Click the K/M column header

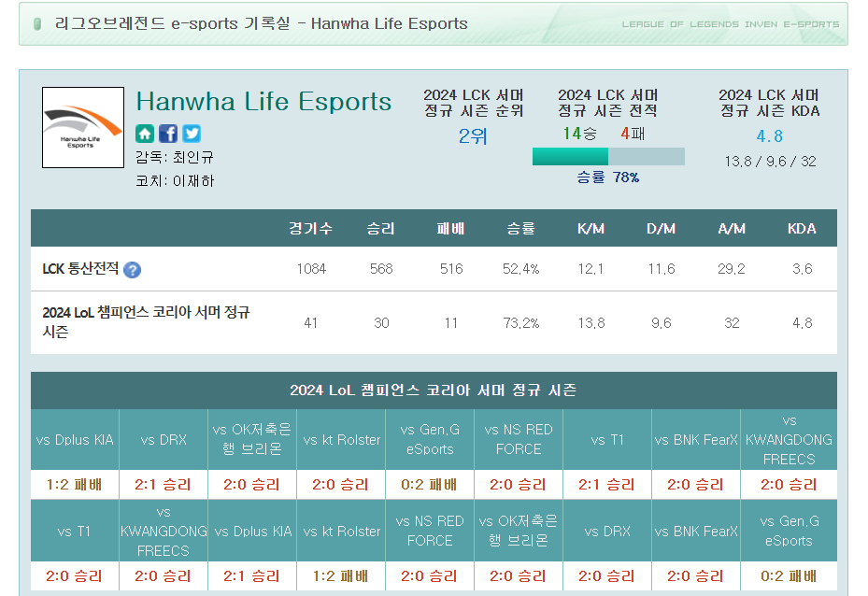coord(591,229)
